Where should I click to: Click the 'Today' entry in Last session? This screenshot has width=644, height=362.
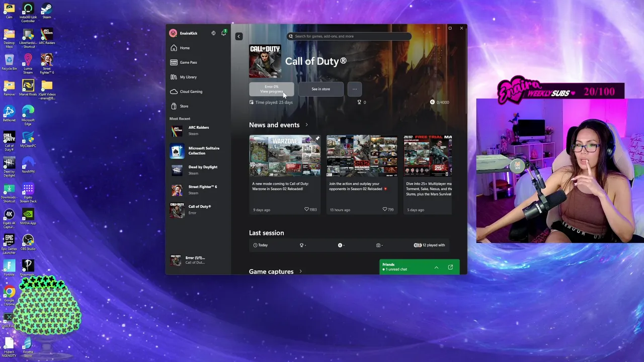pyautogui.click(x=261, y=245)
